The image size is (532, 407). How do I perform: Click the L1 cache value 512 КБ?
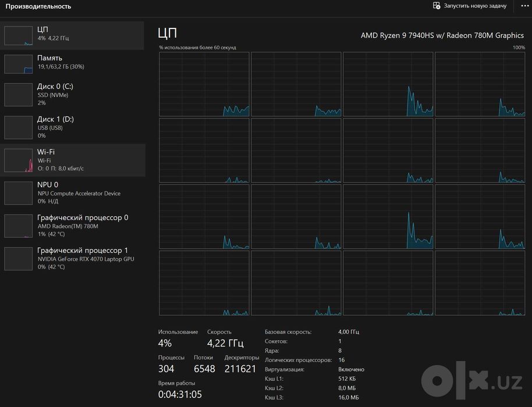tap(347, 379)
